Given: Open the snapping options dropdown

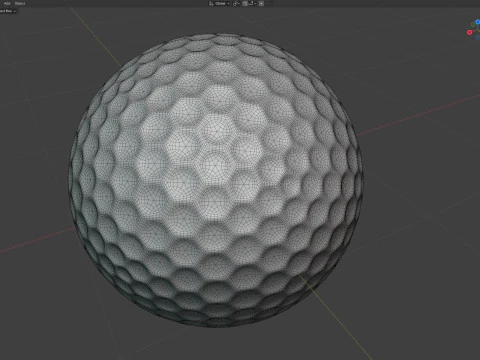Looking at the screenshot, I should click(x=252, y=3).
